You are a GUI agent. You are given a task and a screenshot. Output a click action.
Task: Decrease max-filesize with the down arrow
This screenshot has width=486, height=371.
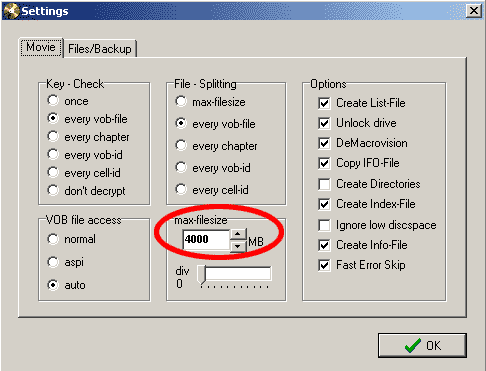[238, 246]
